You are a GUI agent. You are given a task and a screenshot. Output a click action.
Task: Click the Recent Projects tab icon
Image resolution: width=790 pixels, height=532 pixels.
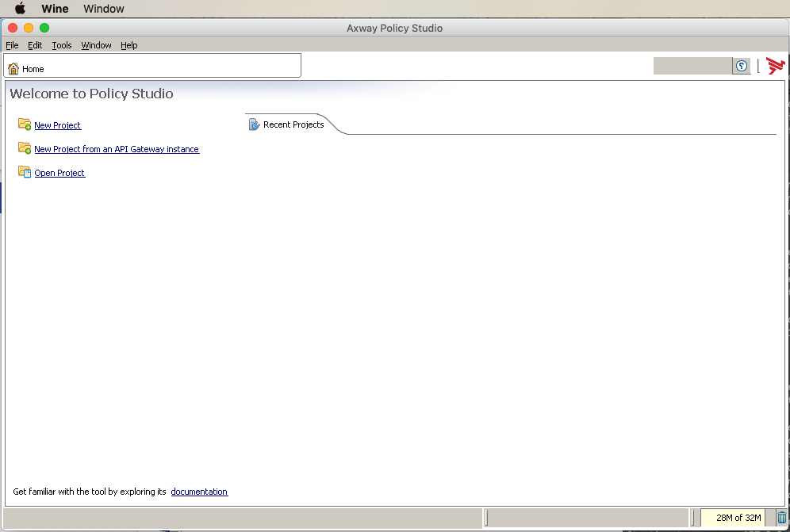pos(255,124)
